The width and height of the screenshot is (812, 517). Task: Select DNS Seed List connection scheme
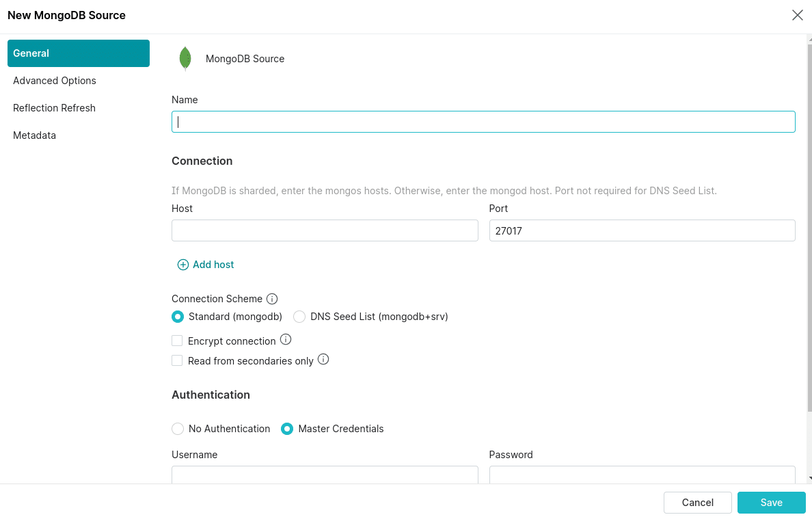(x=299, y=317)
